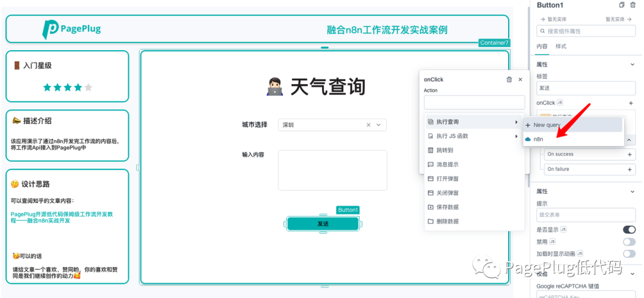Click the 消息提示 message icon

coord(431,164)
